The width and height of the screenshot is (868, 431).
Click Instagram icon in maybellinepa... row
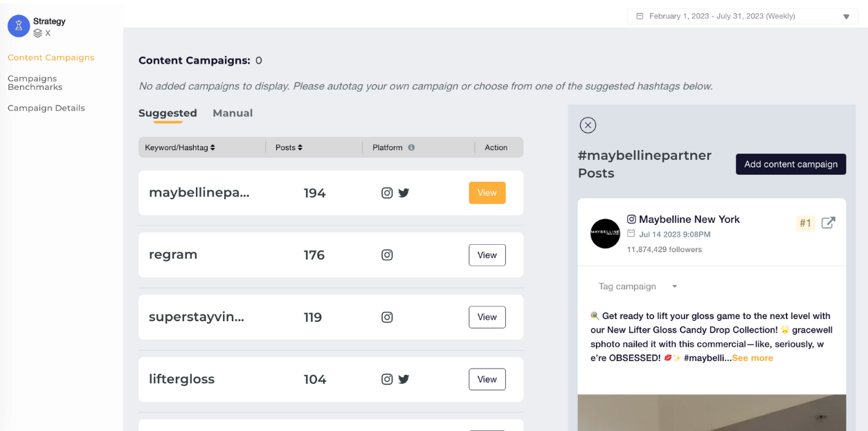[387, 193]
